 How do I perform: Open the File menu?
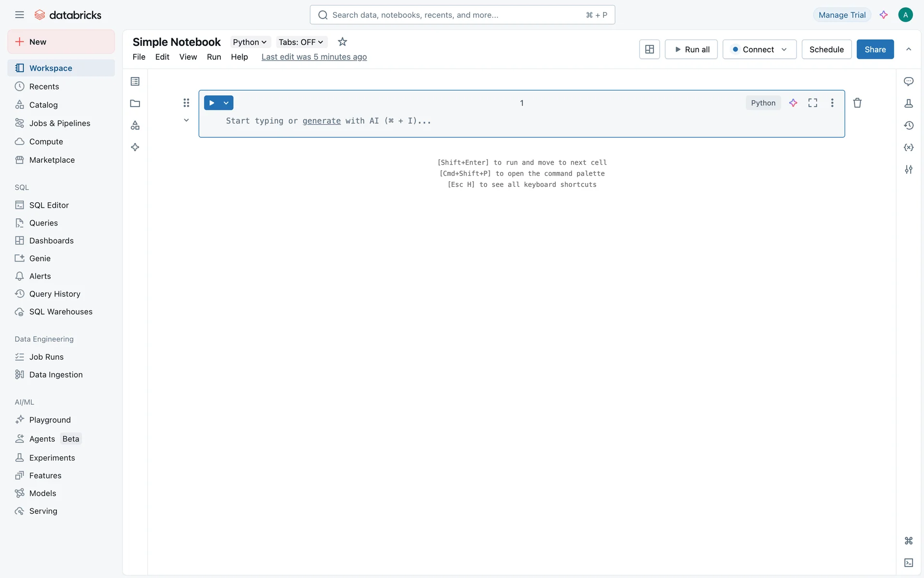pyautogui.click(x=139, y=57)
